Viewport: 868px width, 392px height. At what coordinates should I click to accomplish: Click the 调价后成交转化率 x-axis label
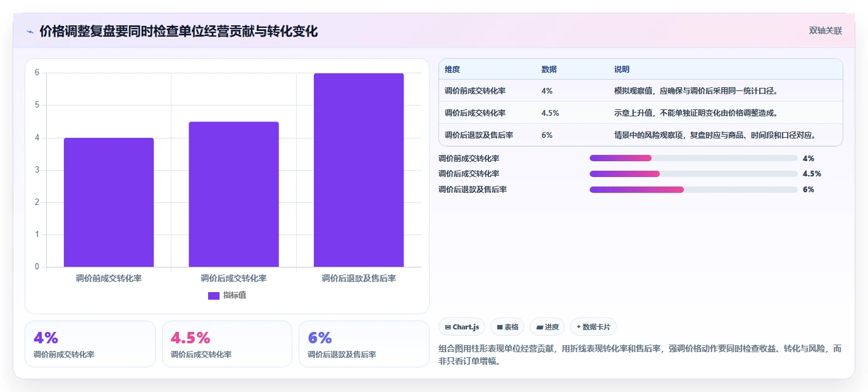233,278
